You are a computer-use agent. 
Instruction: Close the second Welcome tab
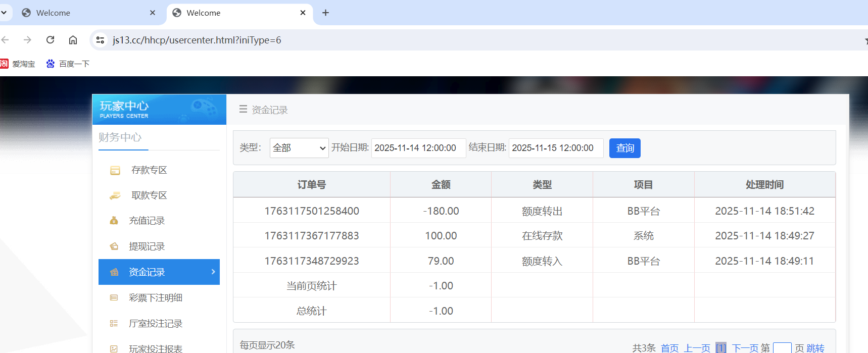[x=303, y=13]
